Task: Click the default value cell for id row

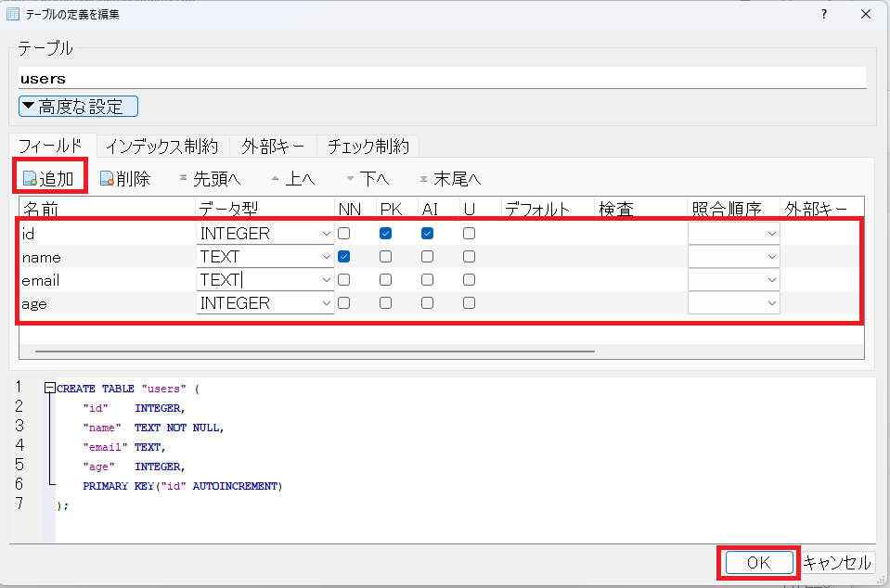Action: [x=548, y=234]
